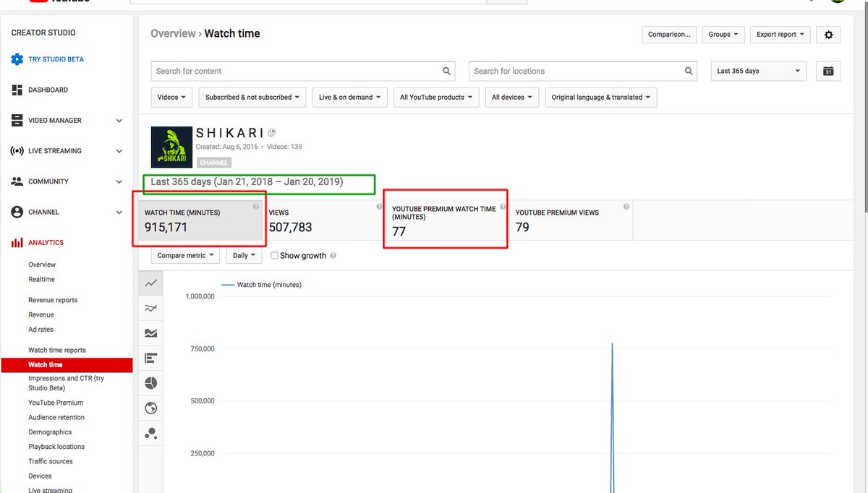The image size is (868, 493).
Task: Select the stacked area chart icon
Action: (x=150, y=333)
